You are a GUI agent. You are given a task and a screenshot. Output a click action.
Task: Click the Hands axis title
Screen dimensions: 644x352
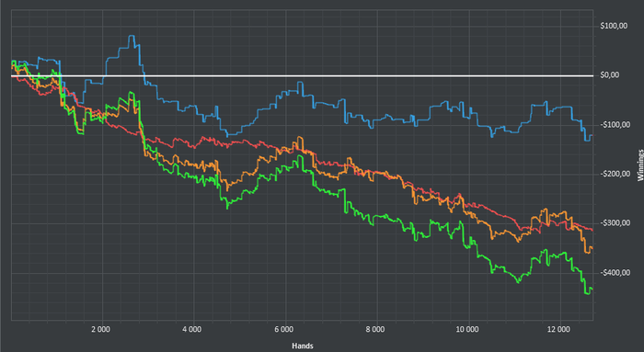[x=303, y=346]
